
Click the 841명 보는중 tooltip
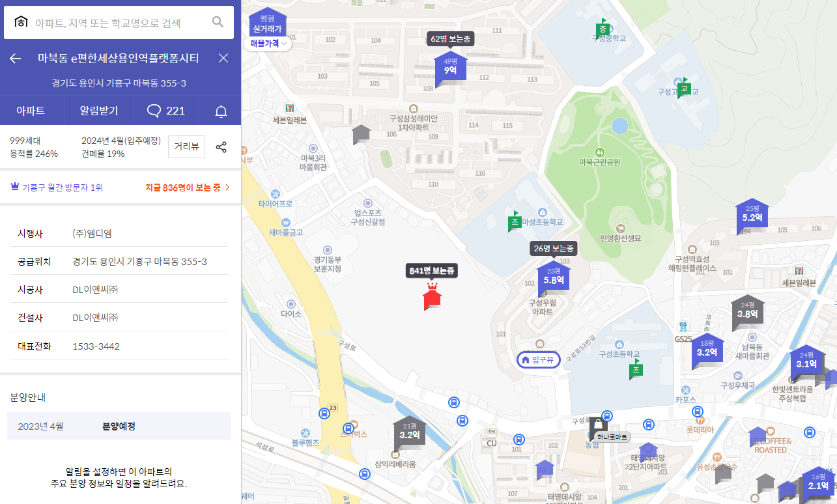coord(432,270)
